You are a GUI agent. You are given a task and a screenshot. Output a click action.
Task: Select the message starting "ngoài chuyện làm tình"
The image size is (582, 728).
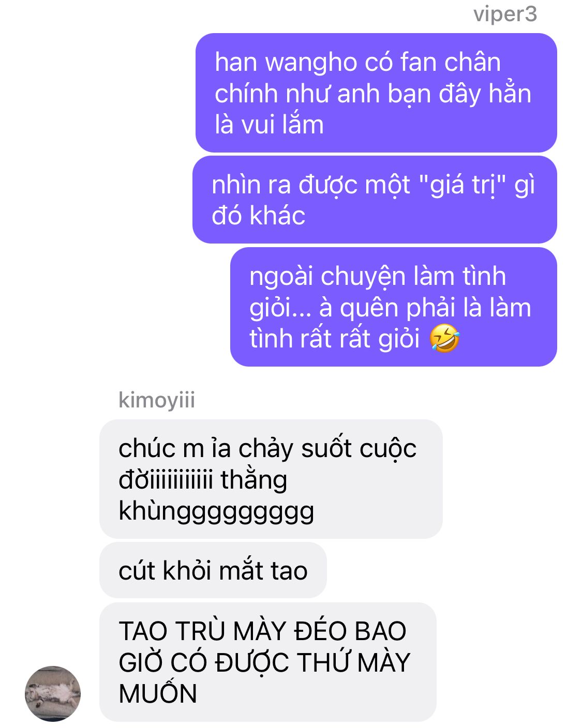coord(394,307)
